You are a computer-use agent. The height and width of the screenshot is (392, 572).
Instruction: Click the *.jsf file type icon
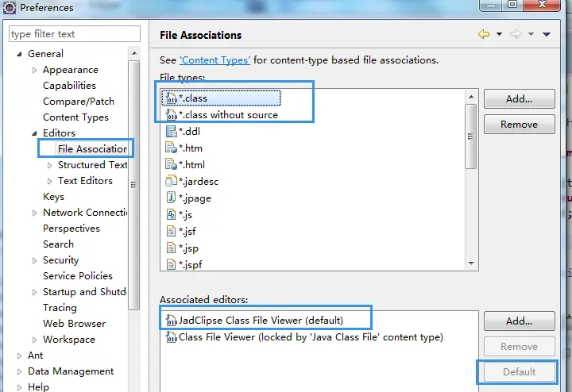171,231
